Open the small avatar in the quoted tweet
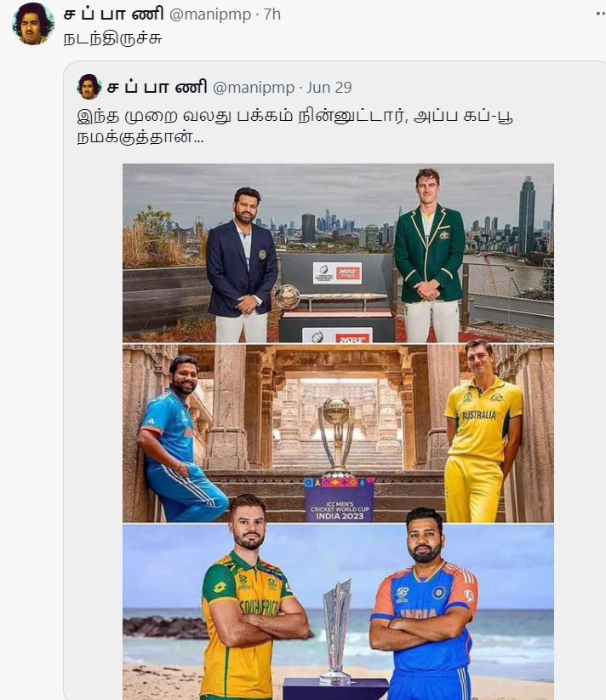This screenshot has width=606, height=700. tap(89, 87)
